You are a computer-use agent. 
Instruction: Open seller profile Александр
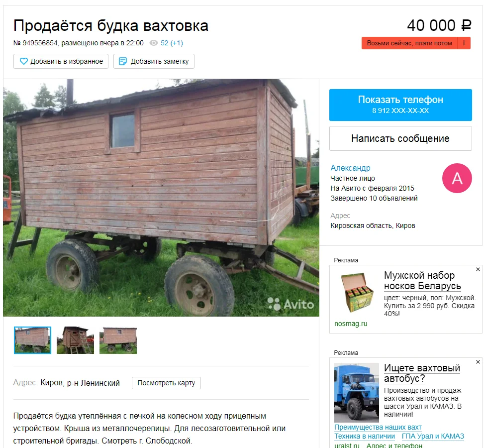click(x=350, y=168)
